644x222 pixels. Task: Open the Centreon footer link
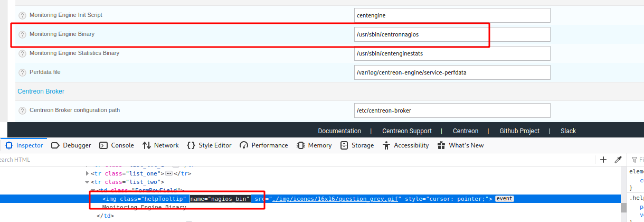click(x=466, y=131)
